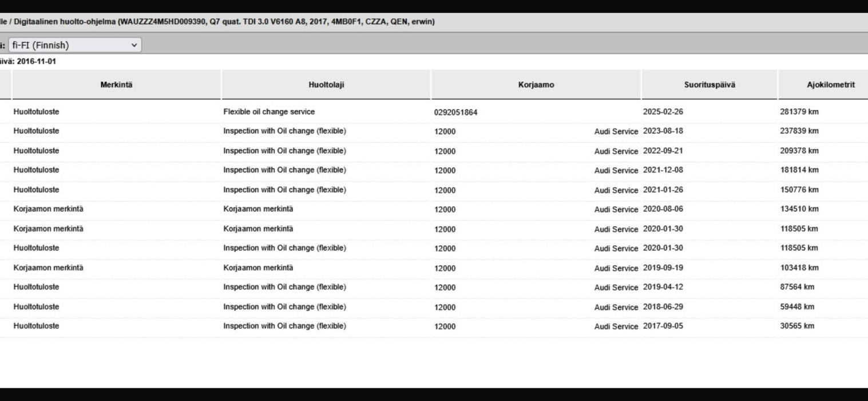Select the 103418 km mileage cell
Viewport: 868px width, 401px height.
[x=799, y=268]
